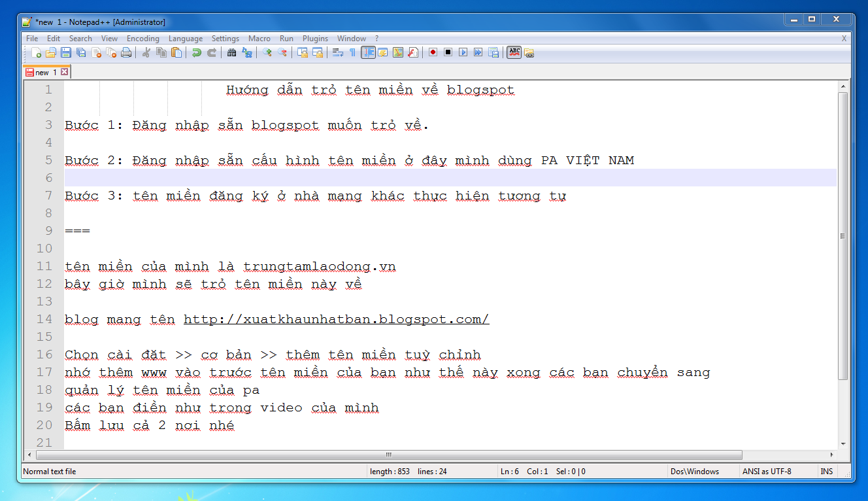Viewport: 868px width, 501px height.
Task: Click ANSI as UTF-8 encoding status field
Action: point(767,471)
